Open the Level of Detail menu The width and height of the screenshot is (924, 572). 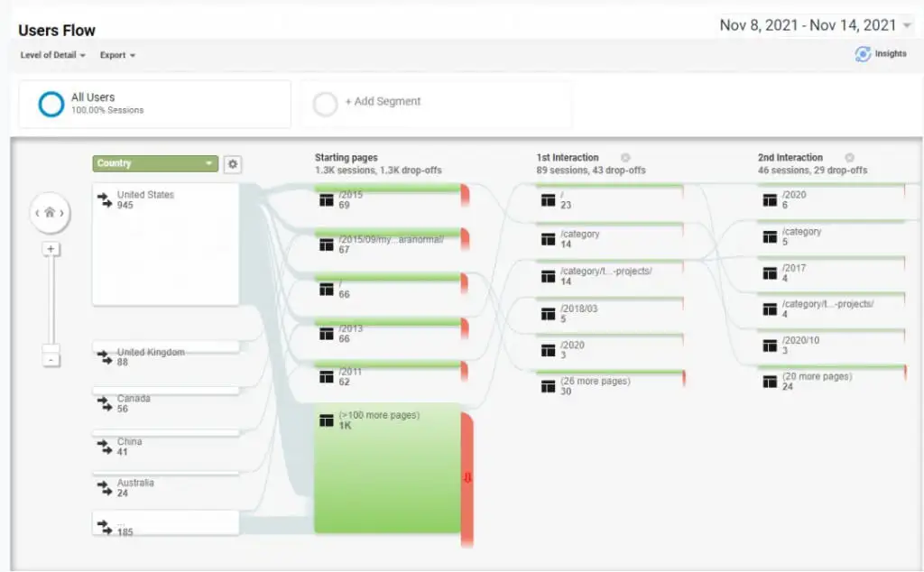point(52,55)
